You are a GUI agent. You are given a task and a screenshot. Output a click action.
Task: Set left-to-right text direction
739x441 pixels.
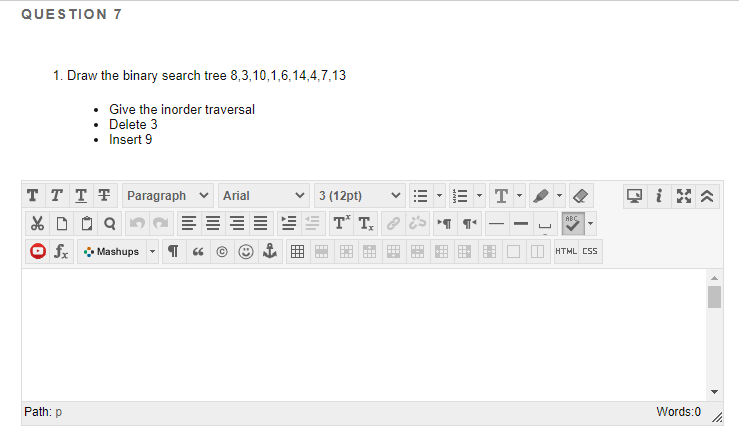pyautogui.click(x=444, y=223)
